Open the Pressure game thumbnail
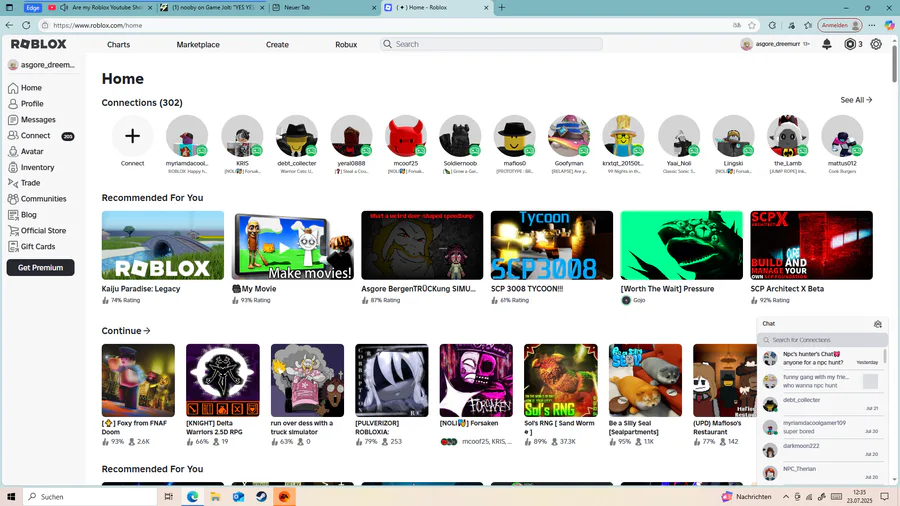The height and width of the screenshot is (506, 900). pyautogui.click(x=681, y=246)
